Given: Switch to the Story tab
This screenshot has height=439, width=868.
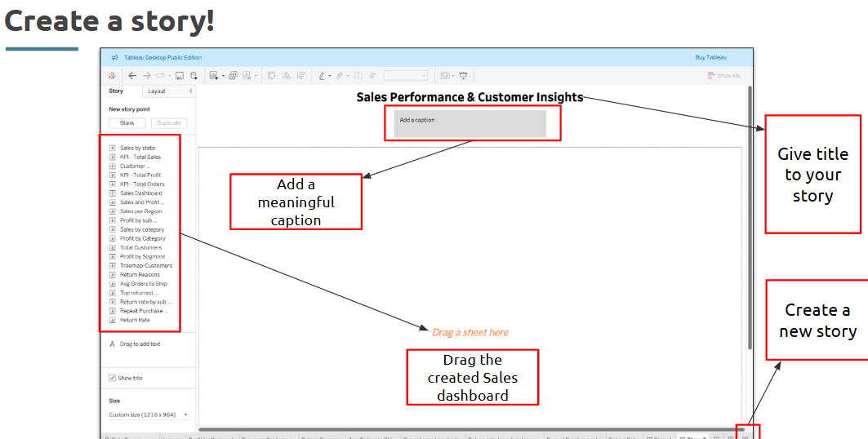Looking at the screenshot, I should pos(116,91).
